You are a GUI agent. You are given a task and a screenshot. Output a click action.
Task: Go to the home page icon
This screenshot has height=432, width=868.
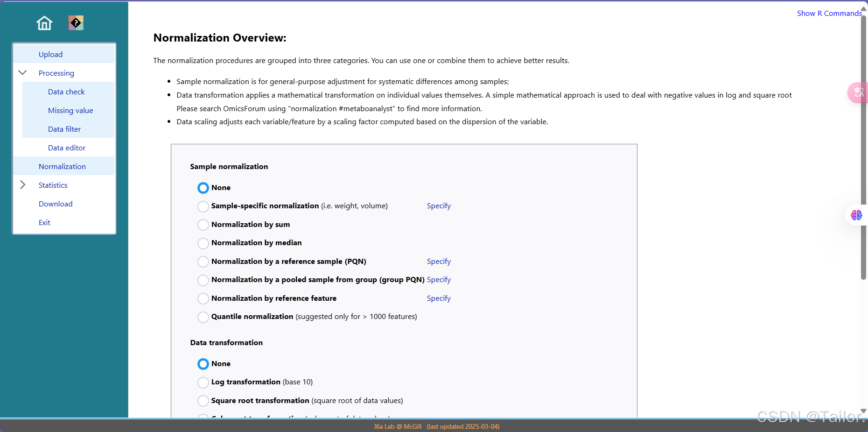coord(44,23)
